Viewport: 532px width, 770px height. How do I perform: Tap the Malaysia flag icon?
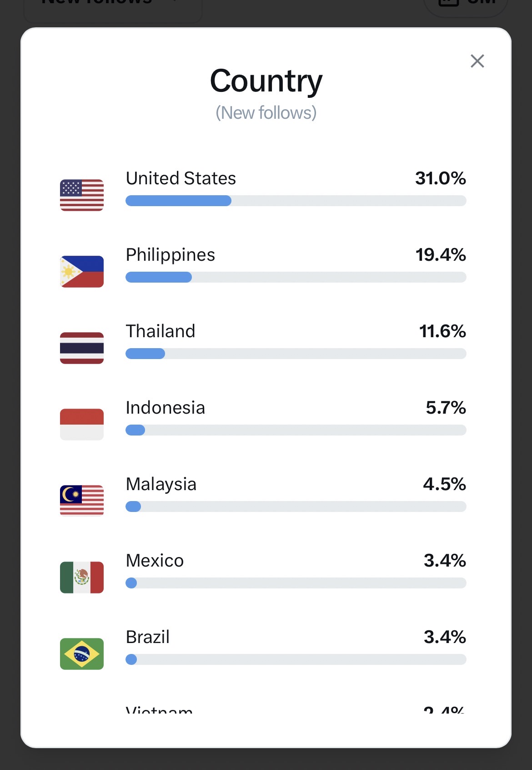82,501
